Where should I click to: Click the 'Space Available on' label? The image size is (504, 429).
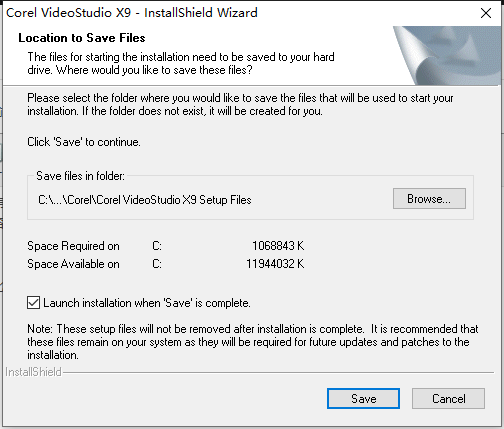73,264
